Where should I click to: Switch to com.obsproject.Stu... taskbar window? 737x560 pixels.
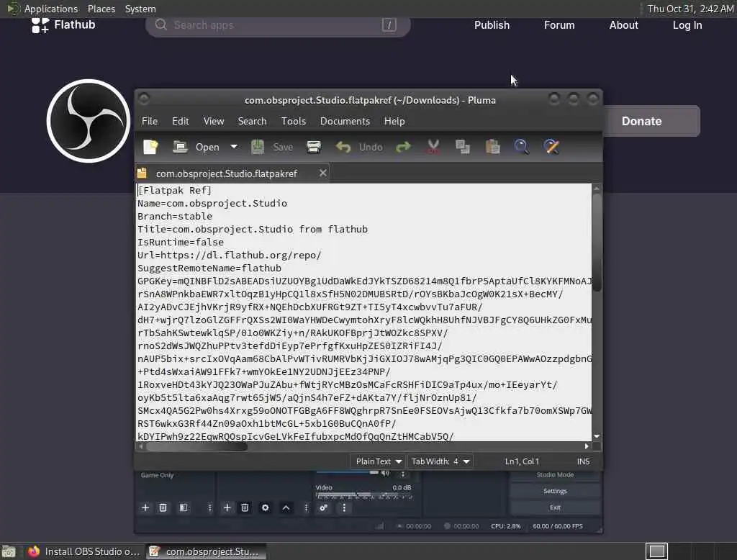[x=206, y=551]
